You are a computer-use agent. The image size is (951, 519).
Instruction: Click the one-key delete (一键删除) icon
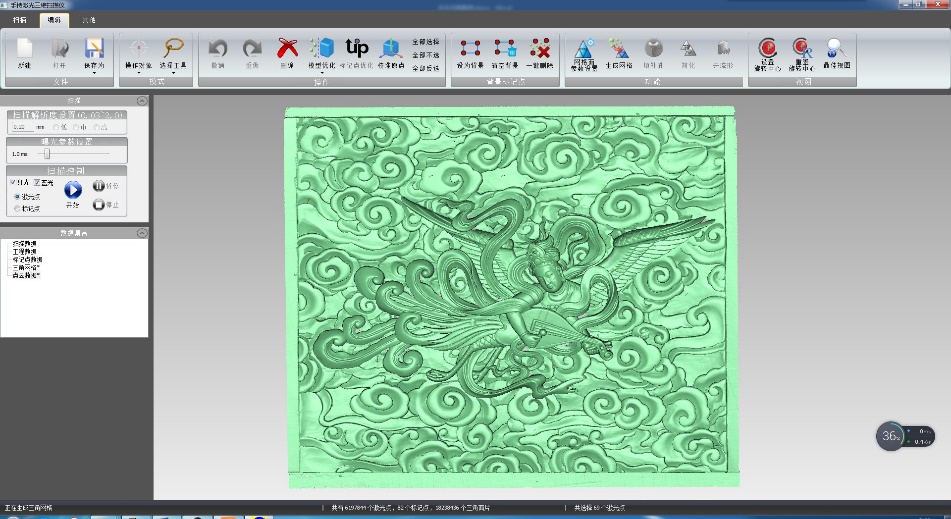540,48
